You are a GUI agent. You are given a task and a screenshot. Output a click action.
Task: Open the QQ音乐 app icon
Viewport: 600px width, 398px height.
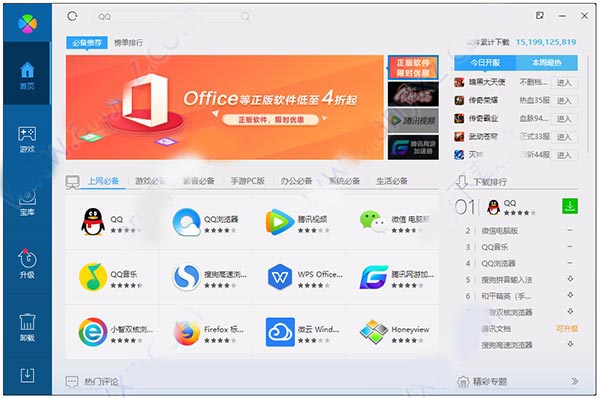click(93, 277)
